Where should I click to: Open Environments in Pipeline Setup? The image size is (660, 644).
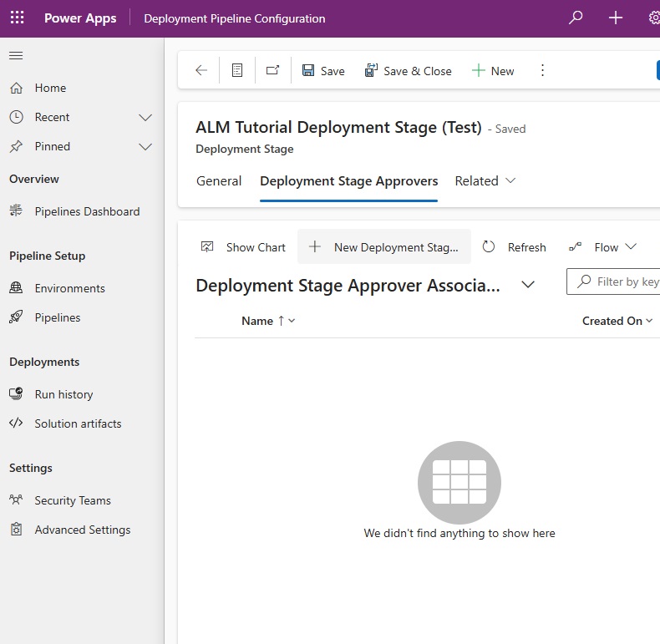(x=70, y=288)
